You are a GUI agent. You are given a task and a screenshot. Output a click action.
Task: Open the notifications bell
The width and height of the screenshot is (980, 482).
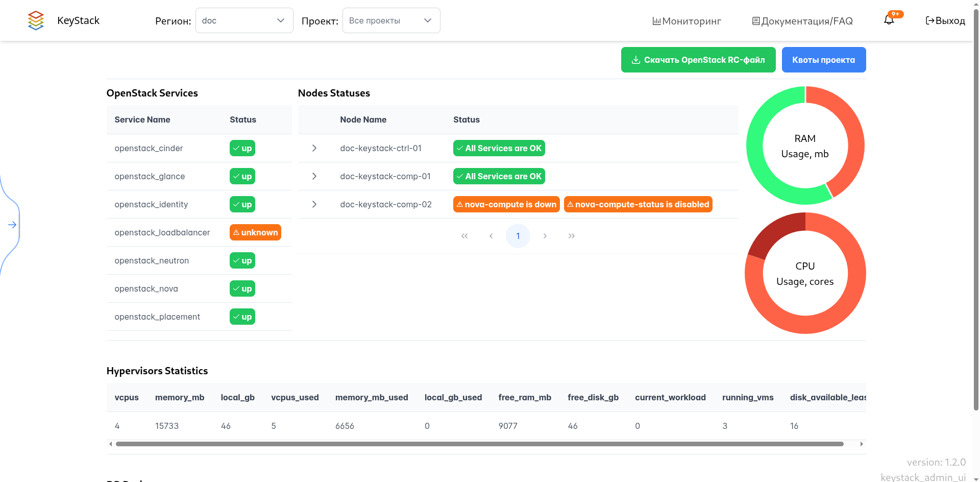pyautogui.click(x=889, y=20)
